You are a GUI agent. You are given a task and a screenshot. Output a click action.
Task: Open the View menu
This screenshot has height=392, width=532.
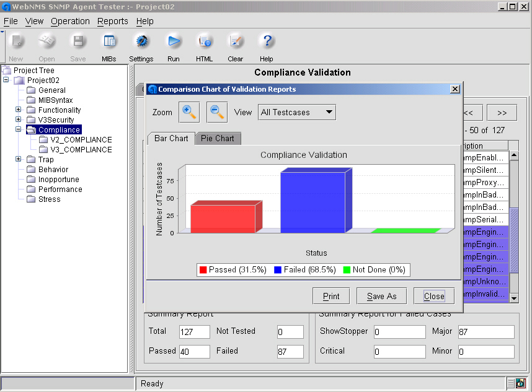[x=34, y=21]
